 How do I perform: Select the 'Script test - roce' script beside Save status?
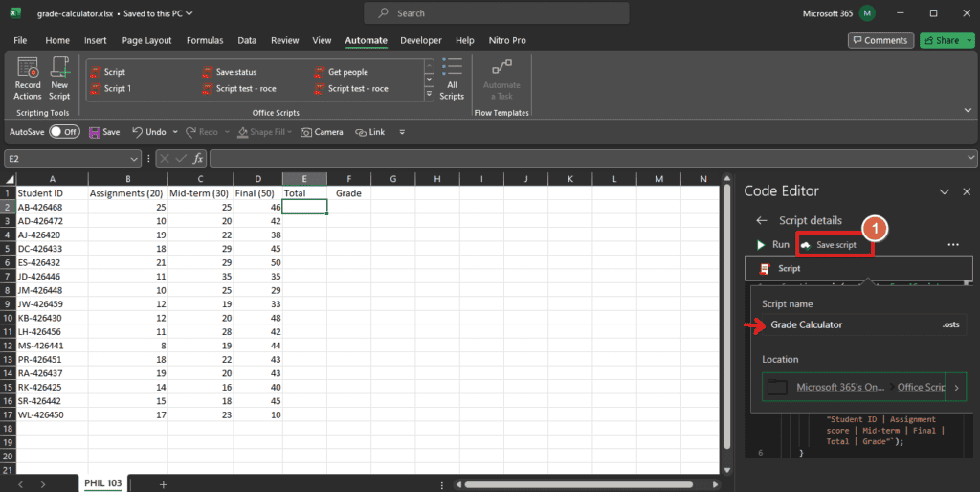tap(239, 89)
